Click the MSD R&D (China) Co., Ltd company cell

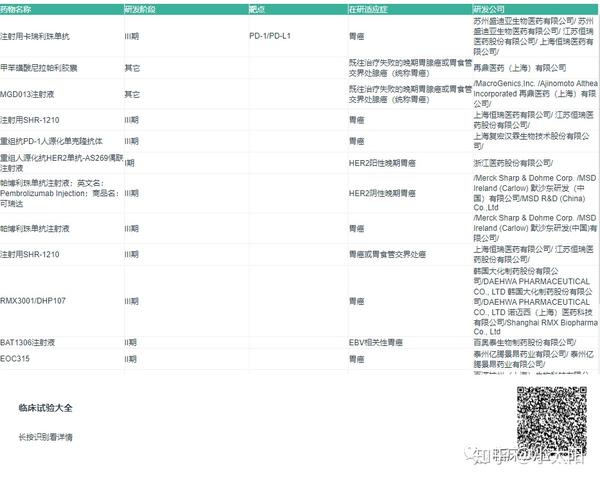point(535,193)
